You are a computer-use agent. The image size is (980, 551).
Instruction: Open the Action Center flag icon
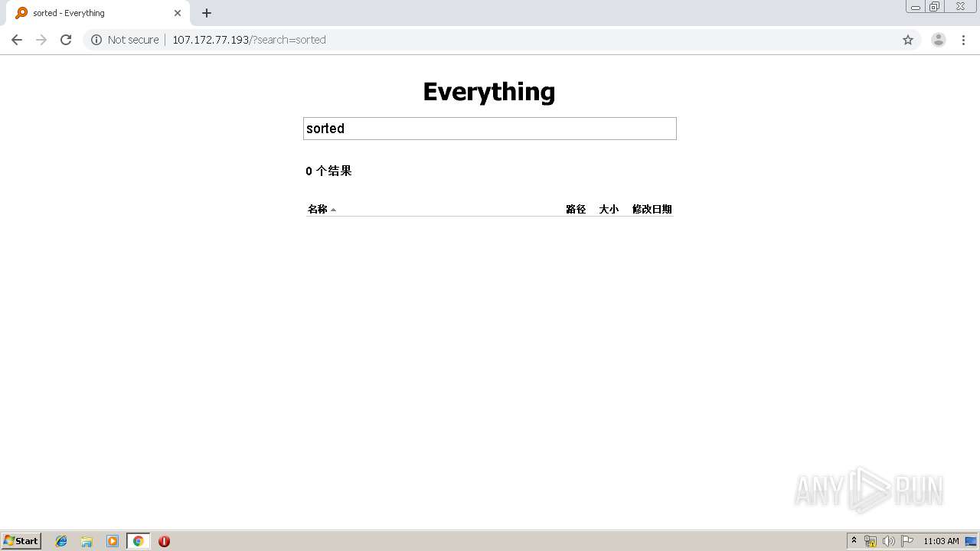(907, 541)
